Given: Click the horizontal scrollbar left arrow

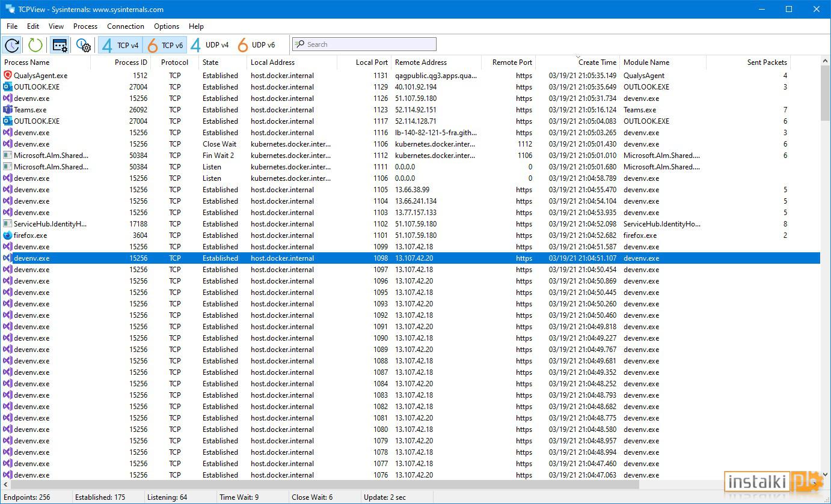Looking at the screenshot, I should (x=5, y=484).
